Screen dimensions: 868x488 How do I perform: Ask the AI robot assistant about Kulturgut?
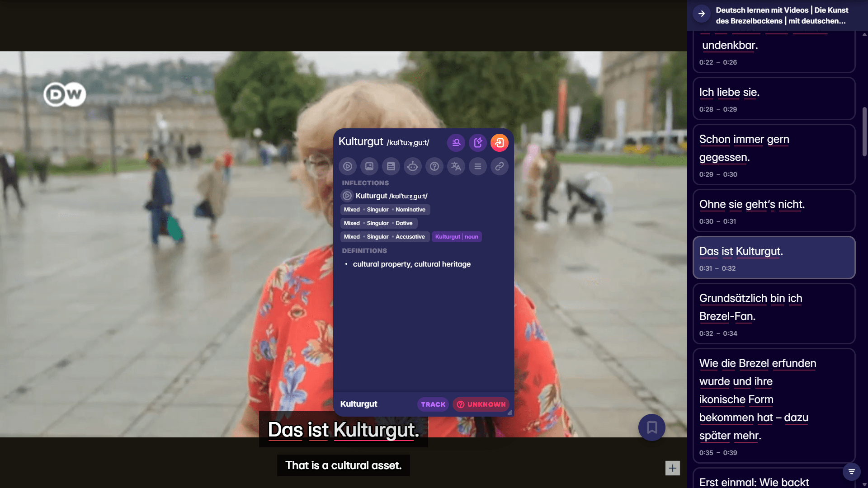pos(413,166)
